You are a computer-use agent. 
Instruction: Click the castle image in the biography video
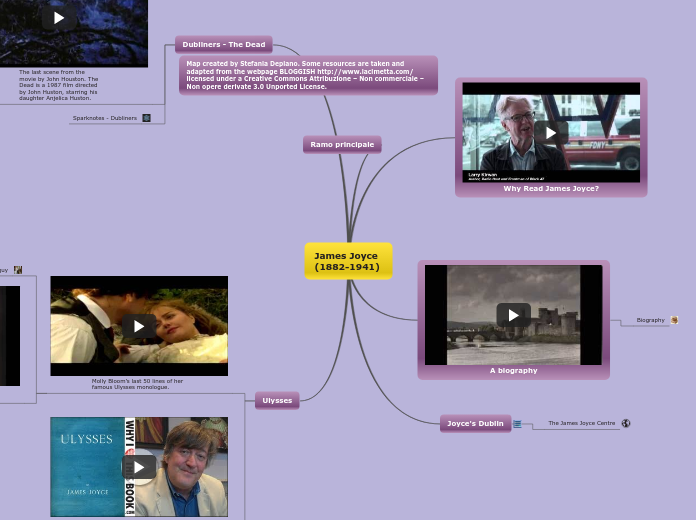513,315
